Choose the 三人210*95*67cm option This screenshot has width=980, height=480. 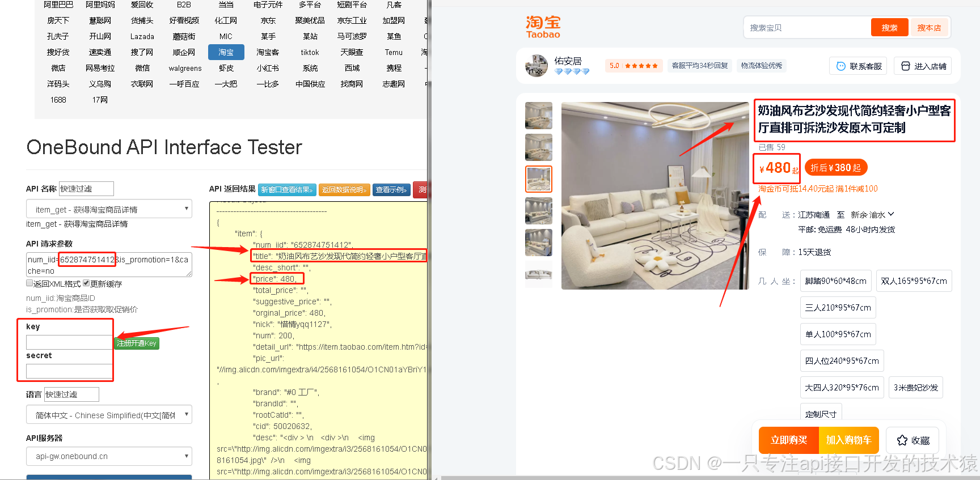838,307
